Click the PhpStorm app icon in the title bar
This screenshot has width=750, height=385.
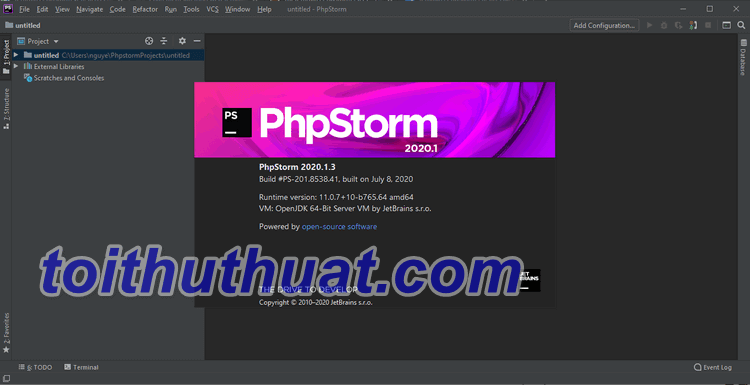point(8,9)
